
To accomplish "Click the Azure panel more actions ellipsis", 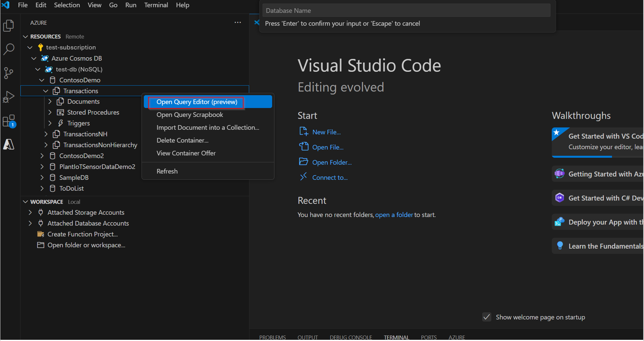I will 238,23.
